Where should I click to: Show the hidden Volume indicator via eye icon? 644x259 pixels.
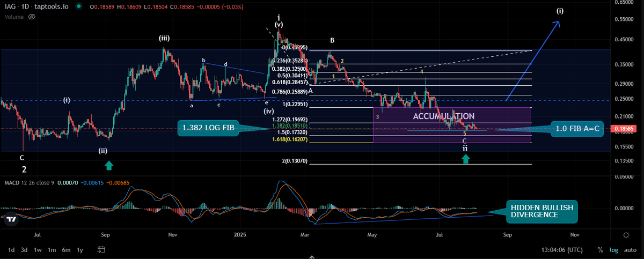pyautogui.click(x=31, y=17)
